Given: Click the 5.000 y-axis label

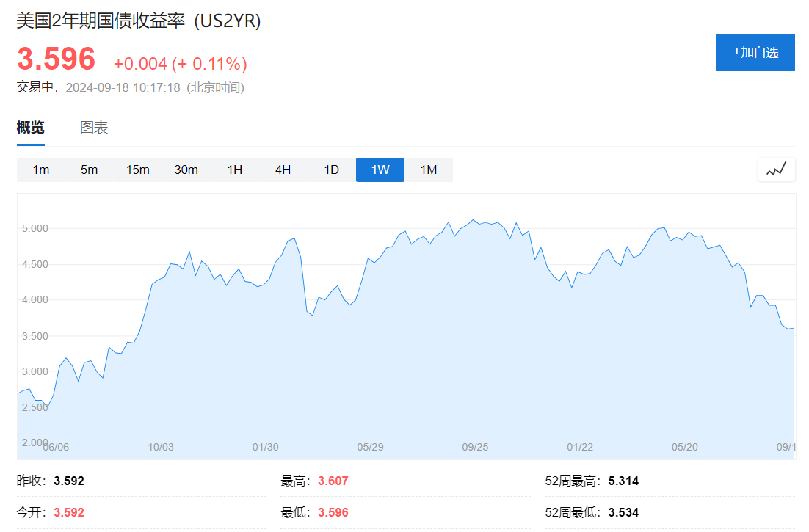Looking at the screenshot, I should (35, 228).
